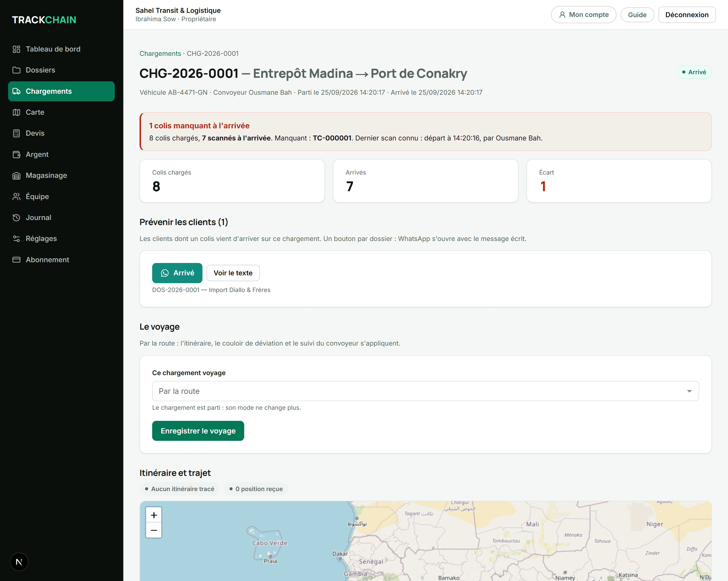
Task: Click the Écart 1 card
Action: [x=619, y=181]
